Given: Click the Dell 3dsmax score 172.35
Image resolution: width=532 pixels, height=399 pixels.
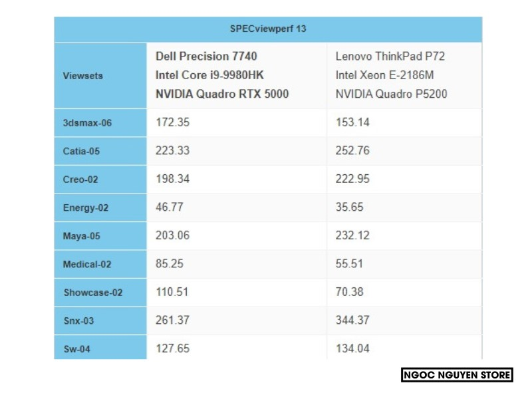Looking at the screenshot, I should pyautogui.click(x=172, y=123).
